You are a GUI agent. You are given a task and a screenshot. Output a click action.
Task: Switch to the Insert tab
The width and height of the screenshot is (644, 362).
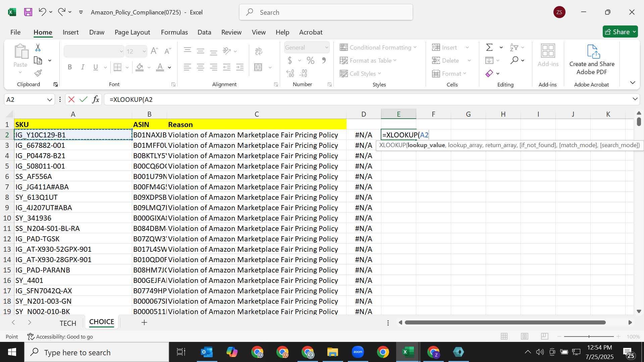pyautogui.click(x=70, y=32)
